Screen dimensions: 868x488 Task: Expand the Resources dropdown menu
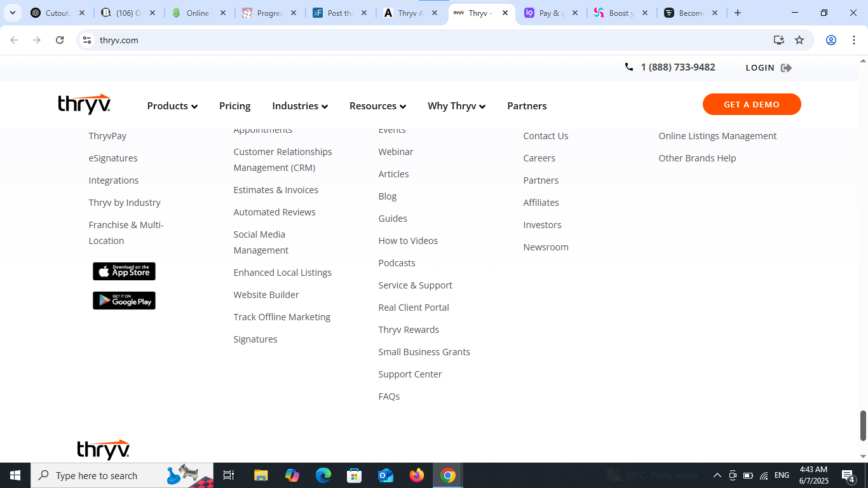(x=377, y=106)
